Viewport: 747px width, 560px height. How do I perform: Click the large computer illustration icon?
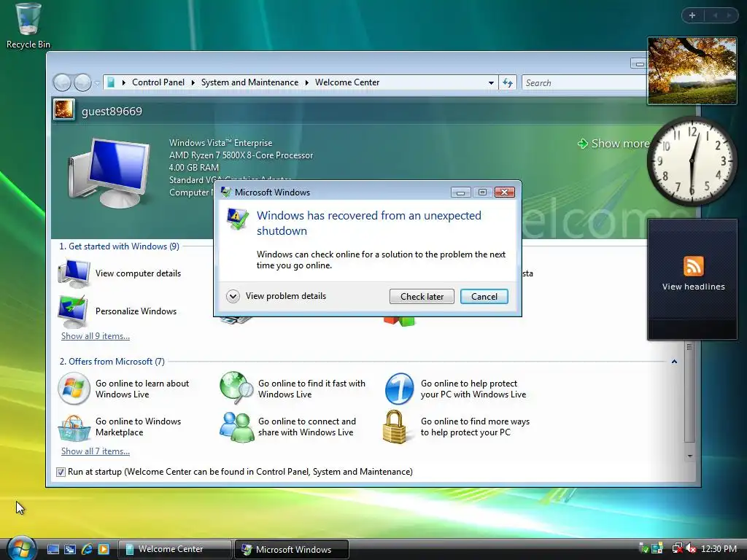[109, 172]
